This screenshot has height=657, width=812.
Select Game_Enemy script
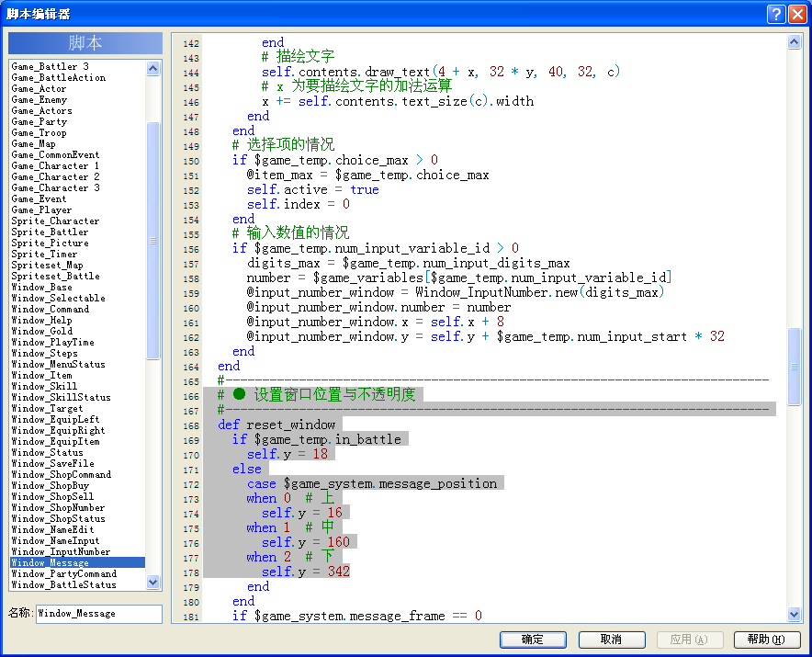(x=39, y=99)
